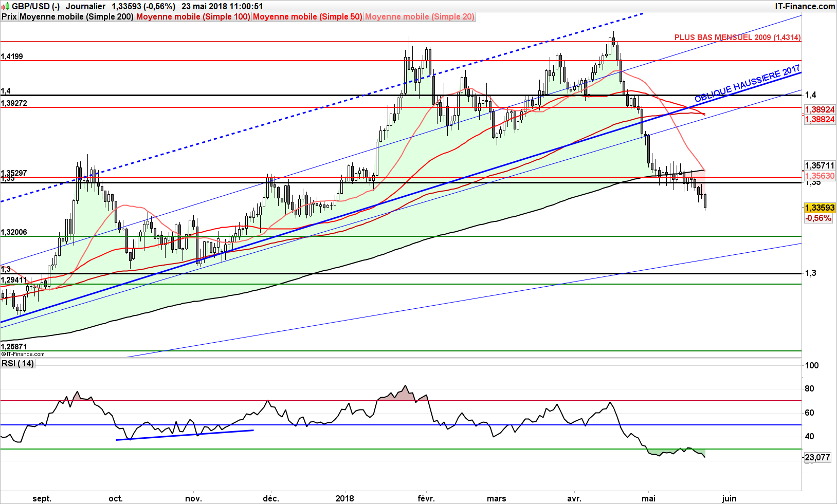Select Moyenne mobile (Simple 200) legend
The height and width of the screenshot is (504, 837).
click(77, 16)
